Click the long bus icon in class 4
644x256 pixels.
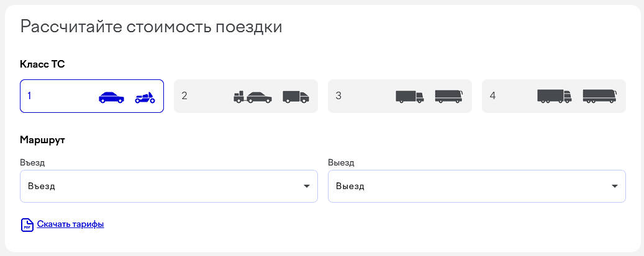pos(599,96)
